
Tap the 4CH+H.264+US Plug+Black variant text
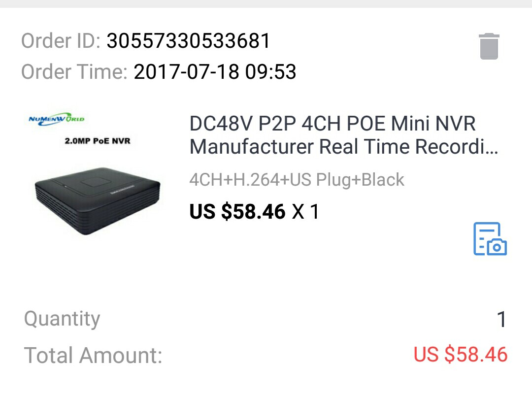[x=297, y=180]
